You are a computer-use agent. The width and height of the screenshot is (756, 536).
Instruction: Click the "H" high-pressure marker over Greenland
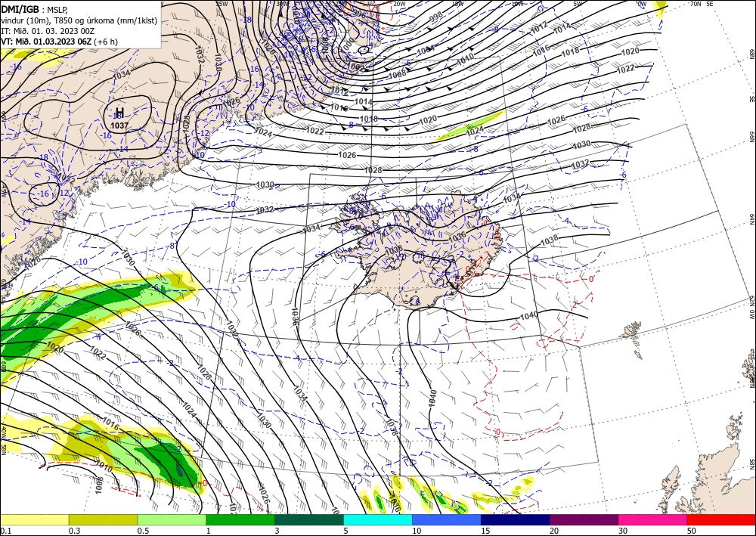click(120, 113)
